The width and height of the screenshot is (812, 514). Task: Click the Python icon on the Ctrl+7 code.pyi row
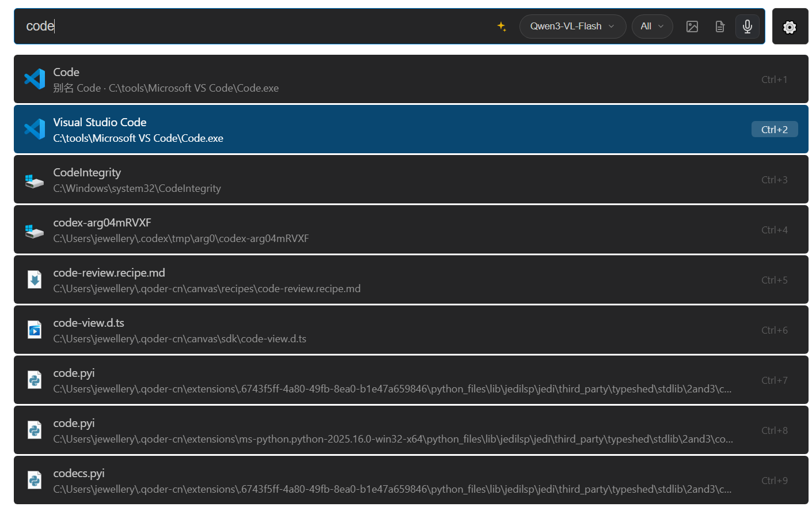[35, 380]
